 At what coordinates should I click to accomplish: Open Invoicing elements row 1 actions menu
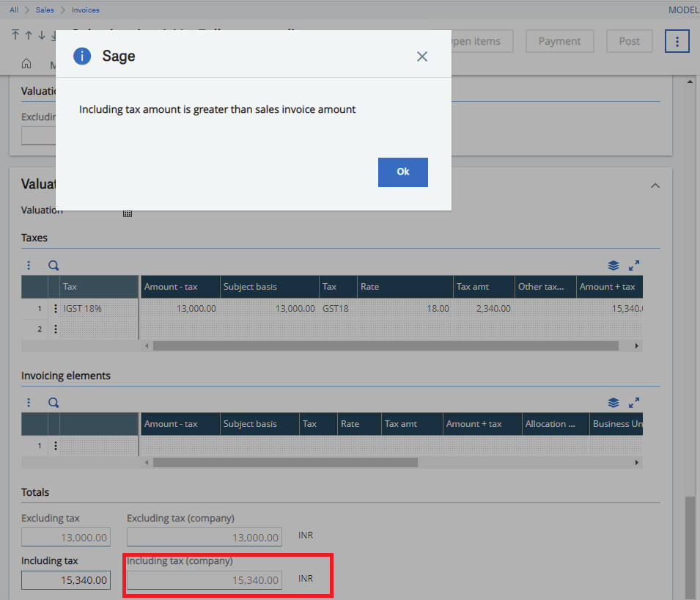(x=56, y=445)
